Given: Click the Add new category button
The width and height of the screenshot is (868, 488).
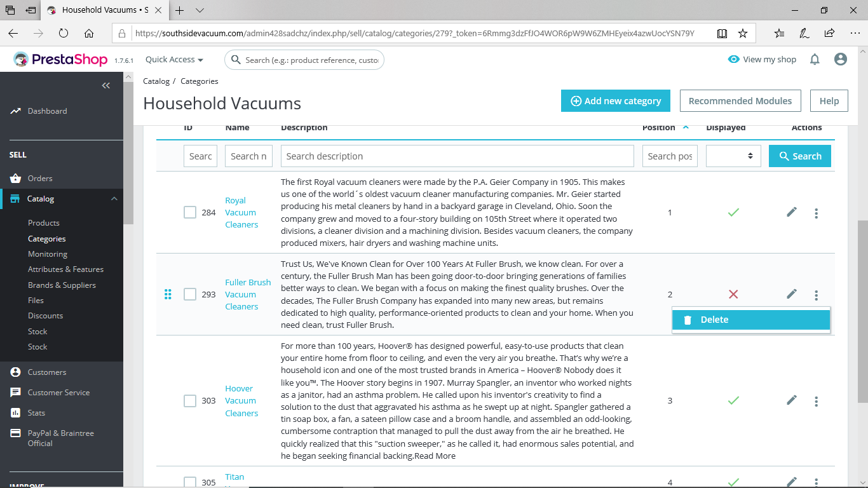Looking at the screenshot, I should click(615, 101).
